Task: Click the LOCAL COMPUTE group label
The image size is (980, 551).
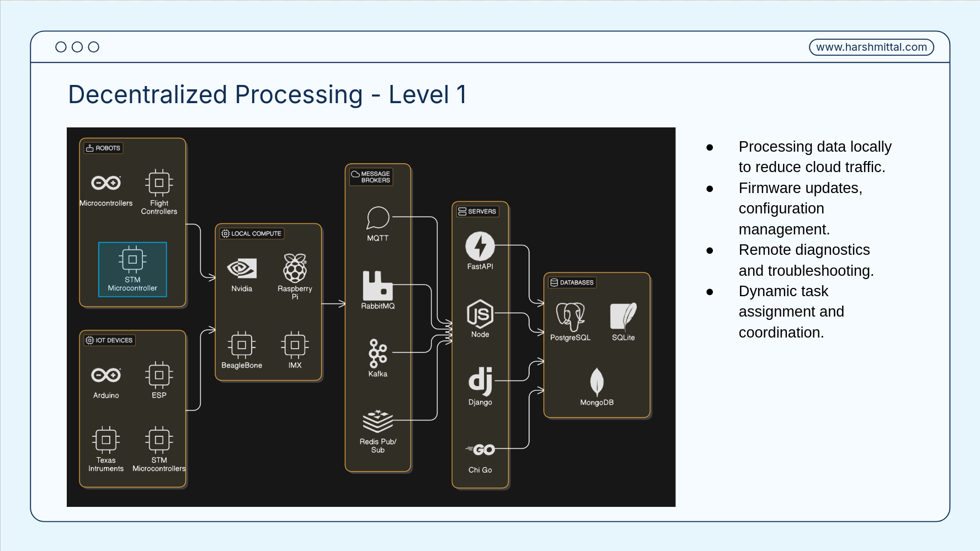Action: click(x=252, y=233)
